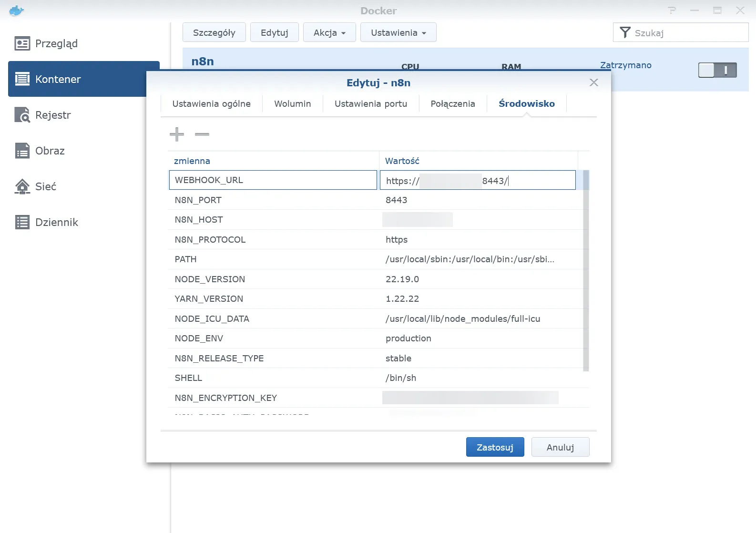Toggle the n8n container power switch

[x=717, y=70]
